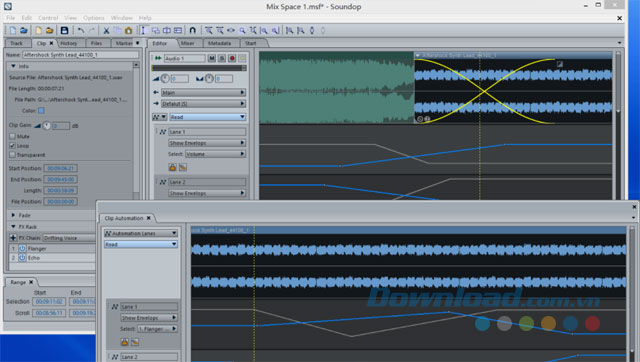Click the clip Color swatch

[41, 111]
